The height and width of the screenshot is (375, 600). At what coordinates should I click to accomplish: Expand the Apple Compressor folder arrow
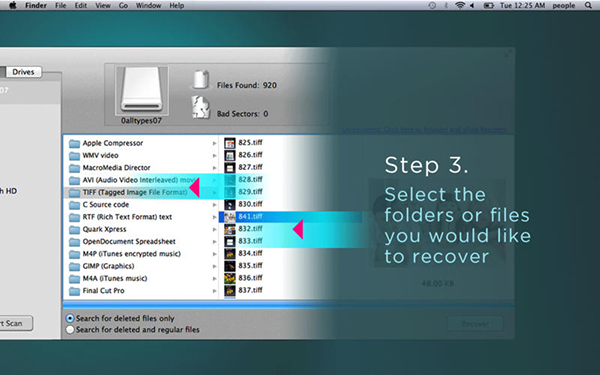[214, 143]
